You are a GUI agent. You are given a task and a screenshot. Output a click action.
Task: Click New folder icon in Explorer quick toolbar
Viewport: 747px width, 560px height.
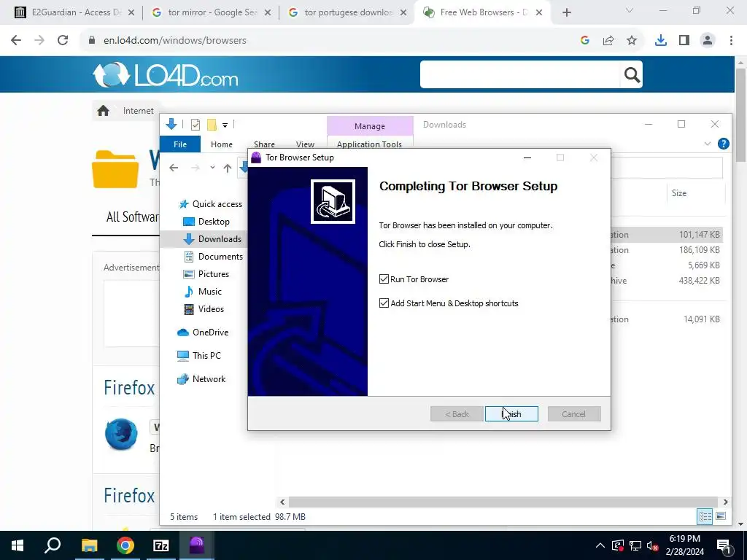click(x=212, y=125)
